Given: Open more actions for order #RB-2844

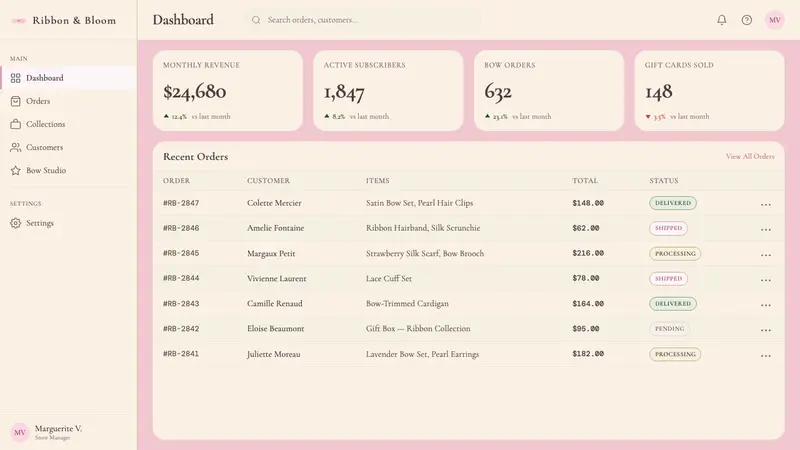Looking at the screenshot, I should [x=765, y=280].
